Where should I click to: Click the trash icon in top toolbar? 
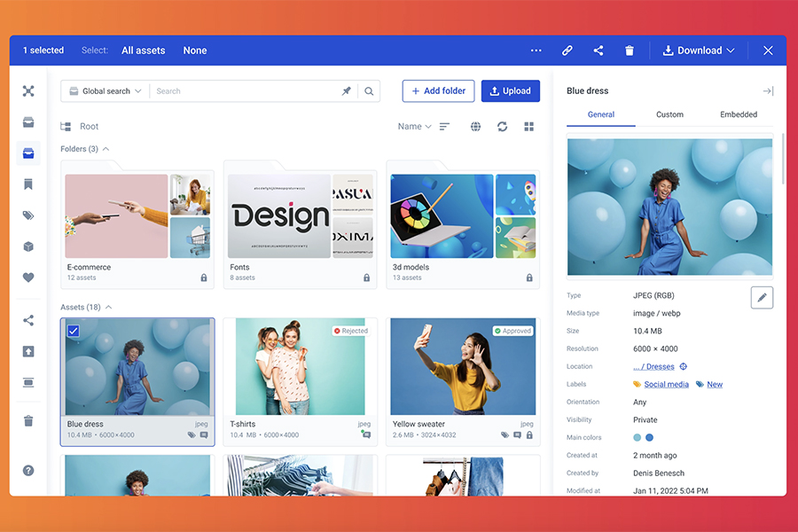pos(630,51)
